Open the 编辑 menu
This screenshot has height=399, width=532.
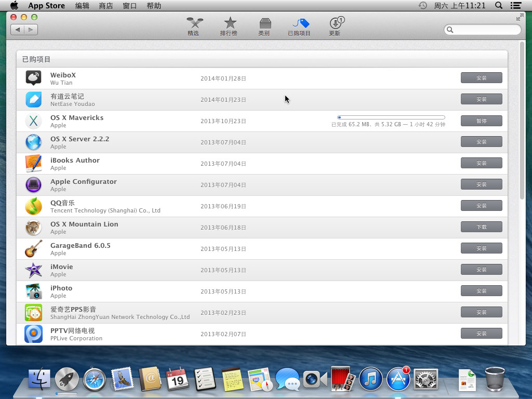tap(82, 6)
